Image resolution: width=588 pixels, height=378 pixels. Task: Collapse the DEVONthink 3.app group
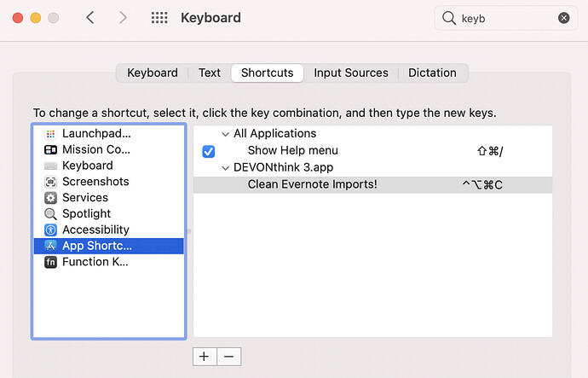[x=225, y=168]
